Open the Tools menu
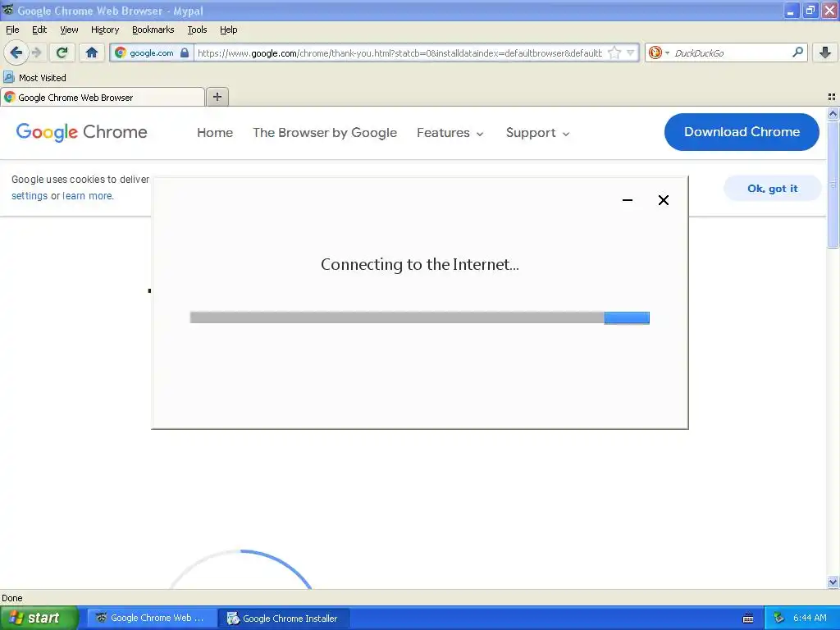 tap(197, 30)
